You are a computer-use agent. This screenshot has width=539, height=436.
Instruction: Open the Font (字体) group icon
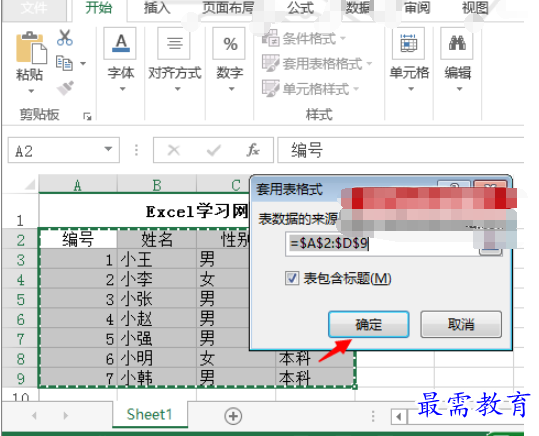(x=121, y=44)
